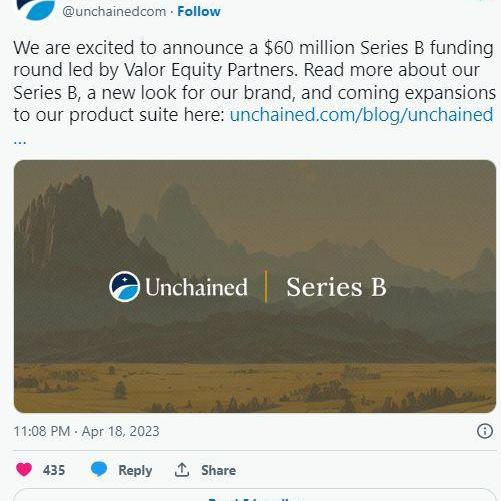Image resolution: width=501 pixels, height=501 pixels.
Task: Click the Unchained logo in the image
Action: [125, 287]
